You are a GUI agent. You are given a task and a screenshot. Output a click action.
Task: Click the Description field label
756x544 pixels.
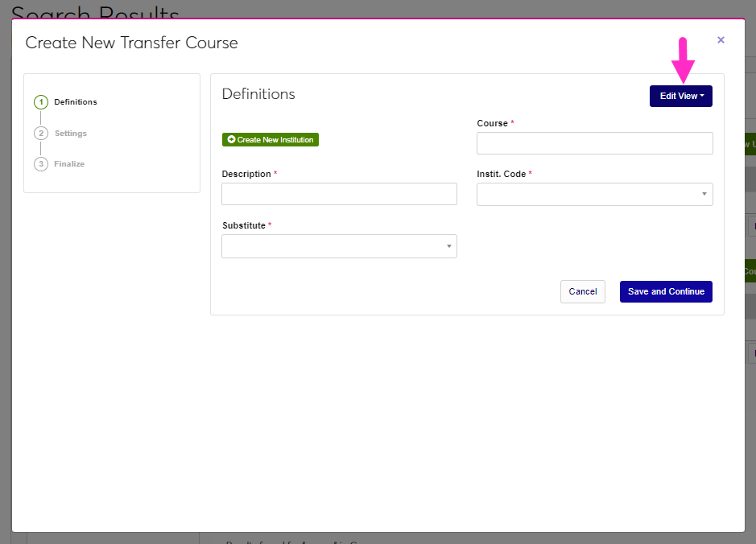coord(246,174)
